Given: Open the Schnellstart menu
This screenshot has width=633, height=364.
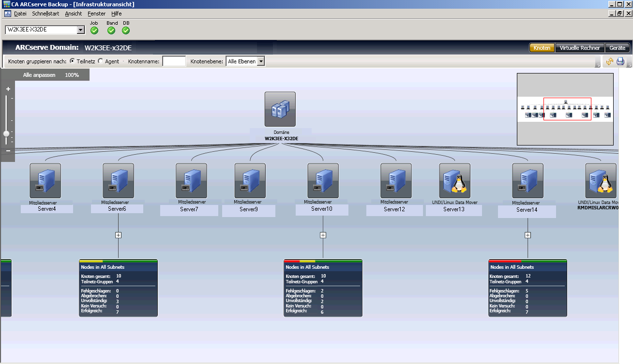Looking at the screenshot, I should tap(45, 14).
